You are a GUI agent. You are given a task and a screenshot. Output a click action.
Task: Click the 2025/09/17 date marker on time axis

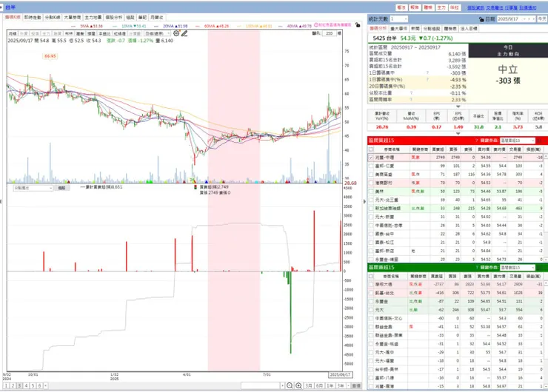coord(340,374)
